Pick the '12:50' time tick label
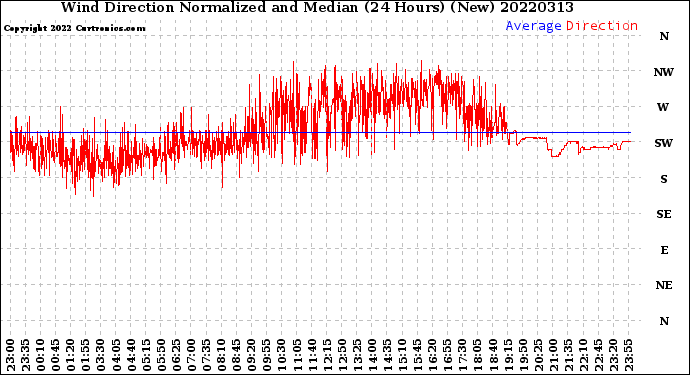The width and height of the screenshot is (690, 375). coord(341,355)
